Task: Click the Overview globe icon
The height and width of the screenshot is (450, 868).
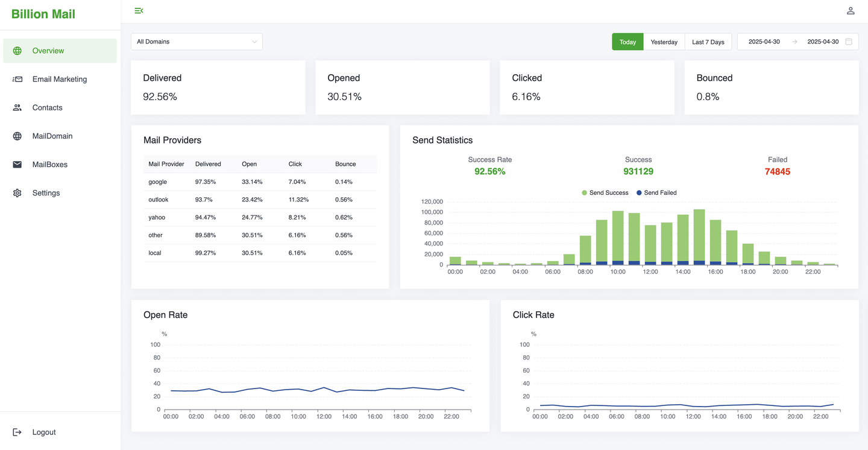Action: click(17, 51)
